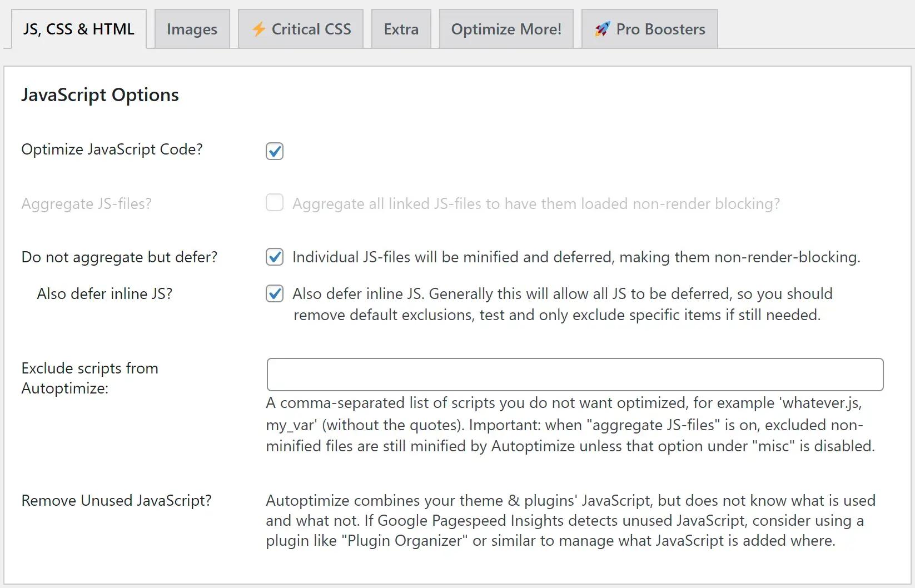Open the Extra tab

click(401, 29)
